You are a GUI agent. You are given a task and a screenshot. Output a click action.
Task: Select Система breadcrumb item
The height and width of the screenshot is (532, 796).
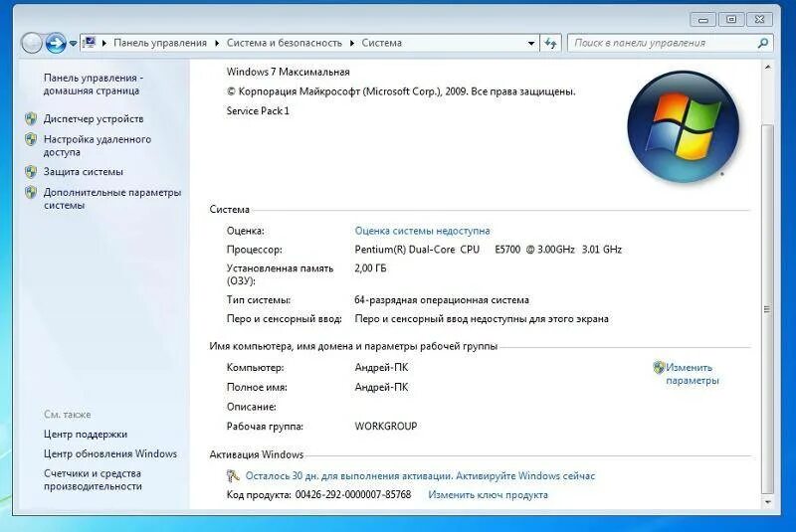coord(382,43)
